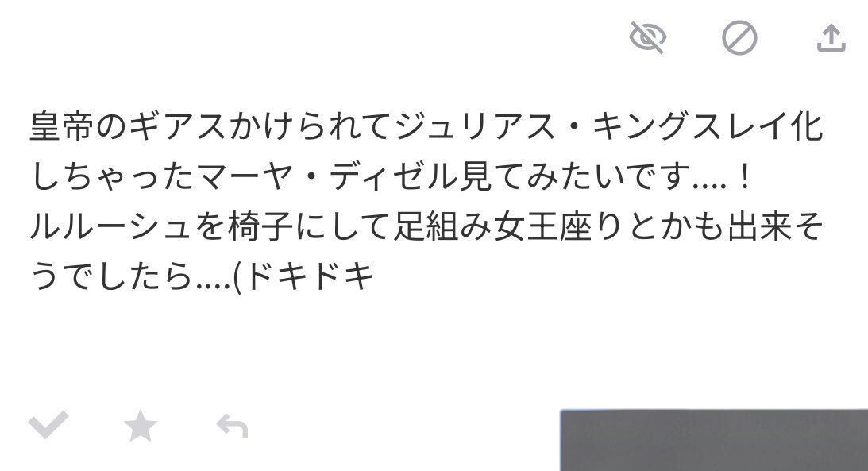Viewport: 868px width, 471px height.
Task: Mark message with the checkmark icon
Action: [48, 425]
